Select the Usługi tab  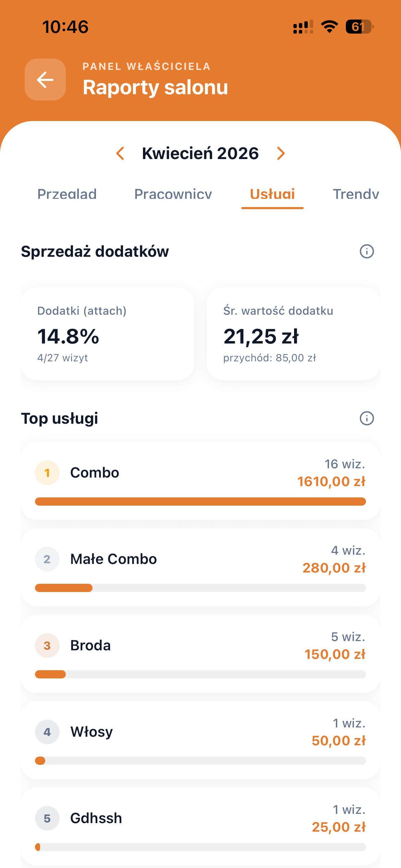[272, 194]
